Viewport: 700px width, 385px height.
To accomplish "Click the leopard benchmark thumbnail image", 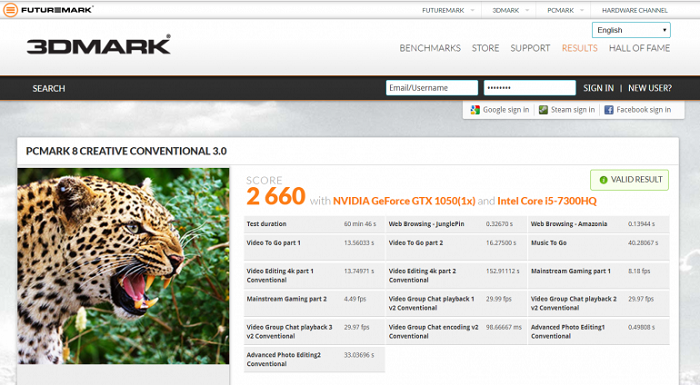I will coord(123,266).
